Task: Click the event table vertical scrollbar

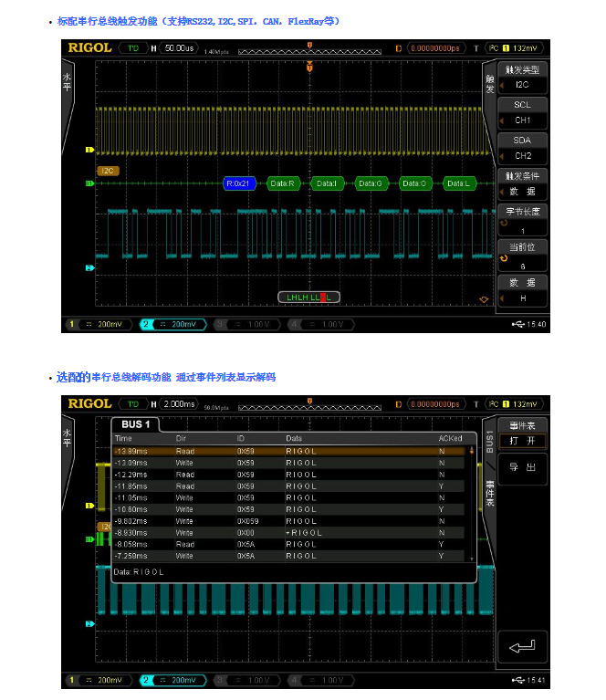Action: (x=472, y=502)
